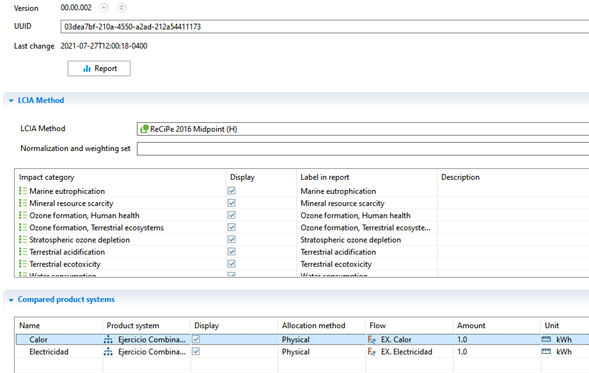This screenshot has width=589, height=373.
Task: Click the Allocation method column header
Action: tap(313, 325)
